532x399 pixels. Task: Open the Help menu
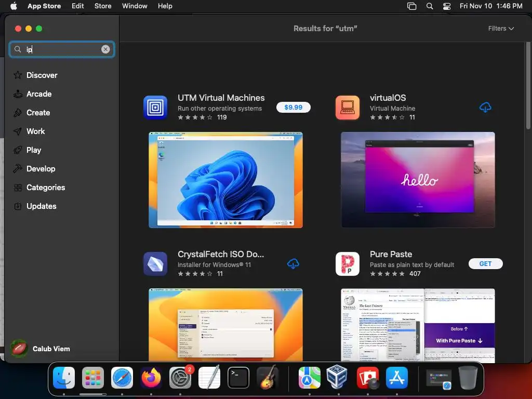tap(165, 6)
